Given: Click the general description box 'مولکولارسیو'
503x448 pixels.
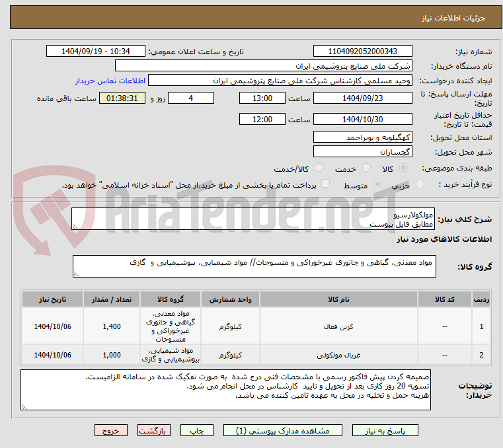Looking at the screenshot, I should (x=253, y=219).
